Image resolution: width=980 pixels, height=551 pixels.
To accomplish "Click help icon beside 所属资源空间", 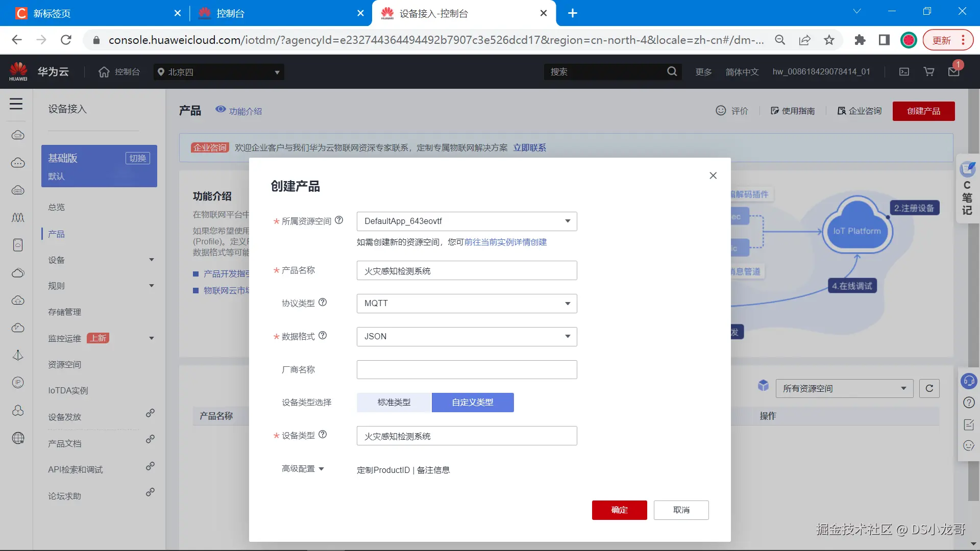I will [x=339, y=220].
